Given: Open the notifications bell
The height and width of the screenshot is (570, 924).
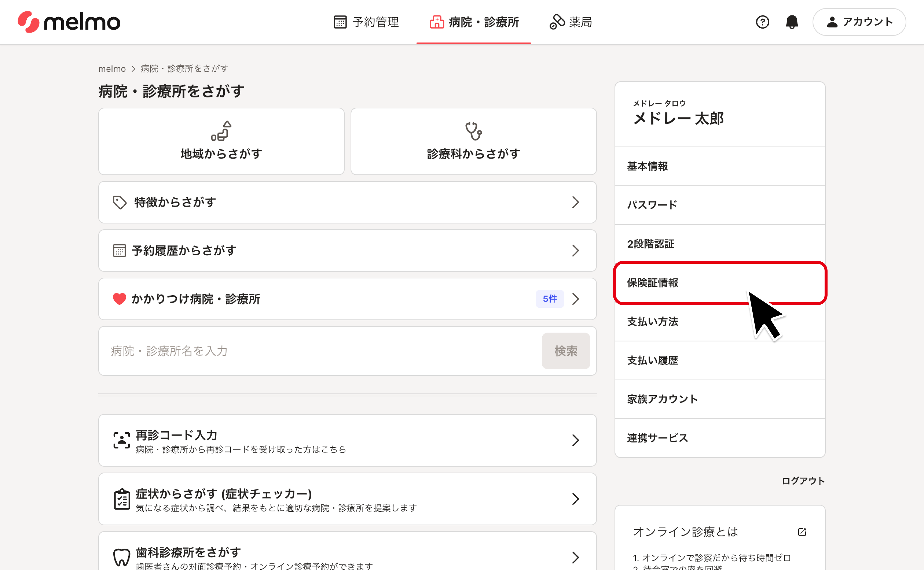Looking at the screenshot, I should point(792,22).
